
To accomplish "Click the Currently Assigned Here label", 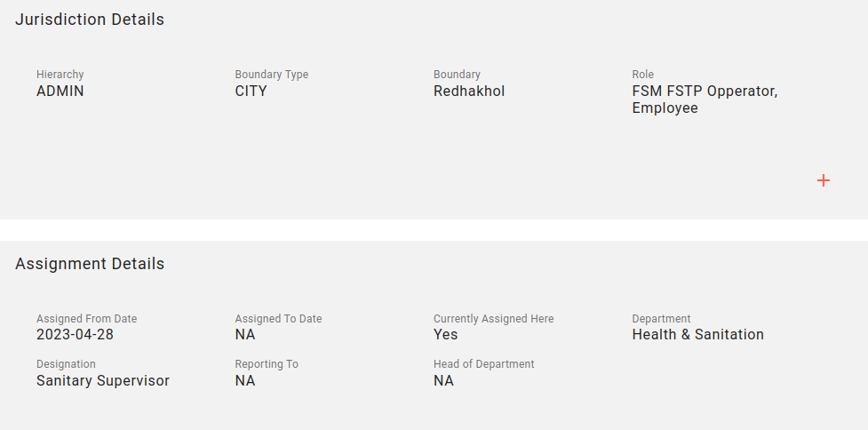I will pyautogui.click(x=493, y=319).
